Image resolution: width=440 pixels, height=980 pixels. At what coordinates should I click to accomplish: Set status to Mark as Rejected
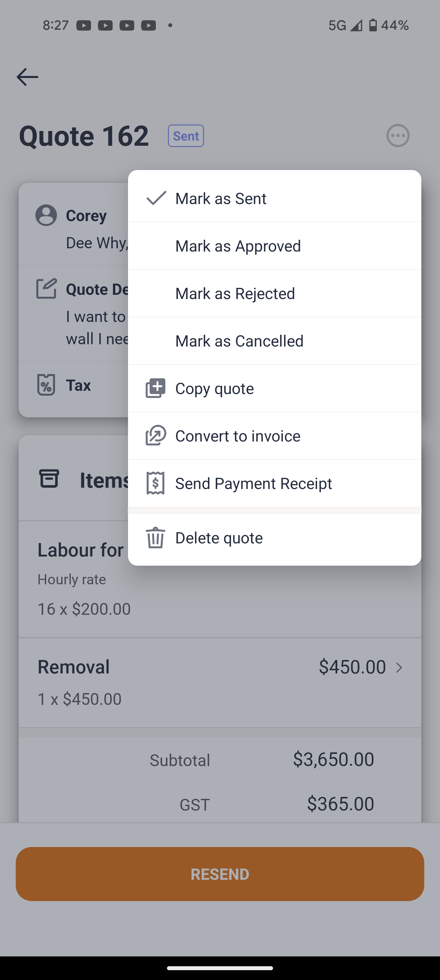coord(235,294)
